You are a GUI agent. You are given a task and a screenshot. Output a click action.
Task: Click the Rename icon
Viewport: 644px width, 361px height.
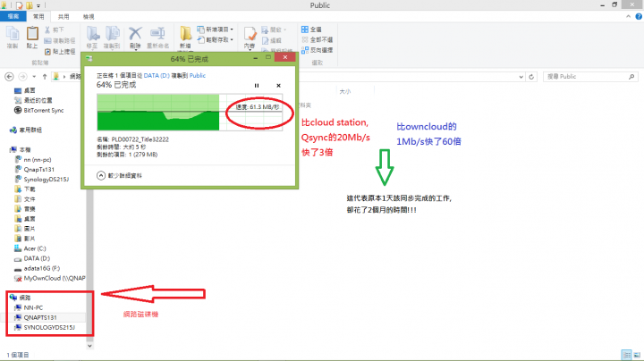[x=157, y=34]
